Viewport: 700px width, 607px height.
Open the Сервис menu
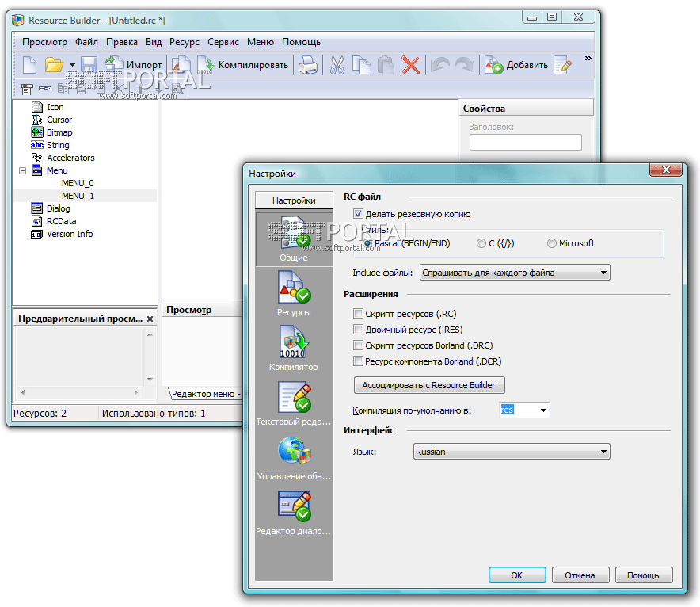tap(223, 42)
